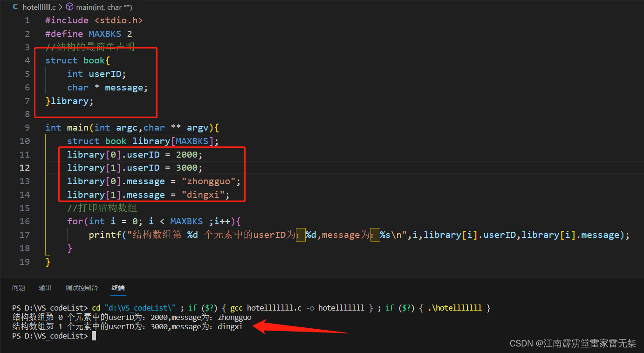The width and height of the screenshot is (644, 353).
Task: Click line number 12 in the gutter
Action: click(x=25, y=168)
